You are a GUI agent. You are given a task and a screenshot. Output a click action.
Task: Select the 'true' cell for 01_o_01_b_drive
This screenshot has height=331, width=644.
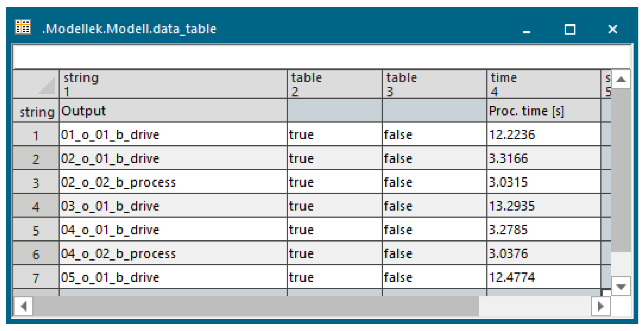[x=335, y=134]
